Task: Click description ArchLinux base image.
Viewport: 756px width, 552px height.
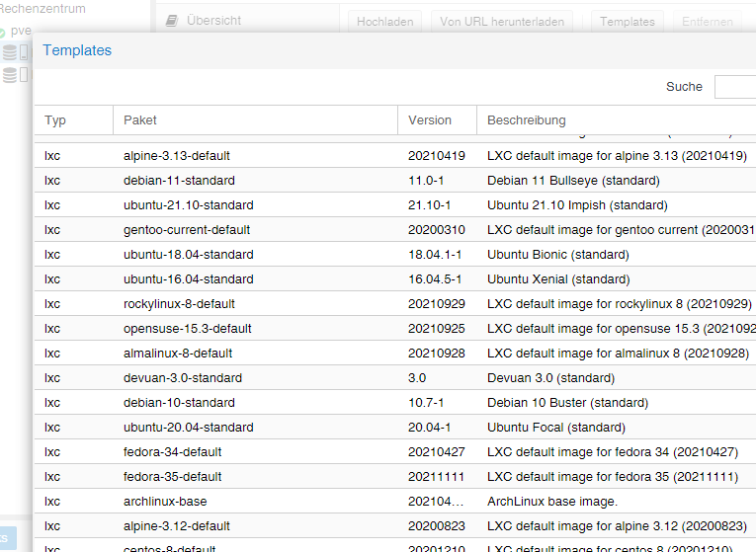Action: click(x=552, y=502)
